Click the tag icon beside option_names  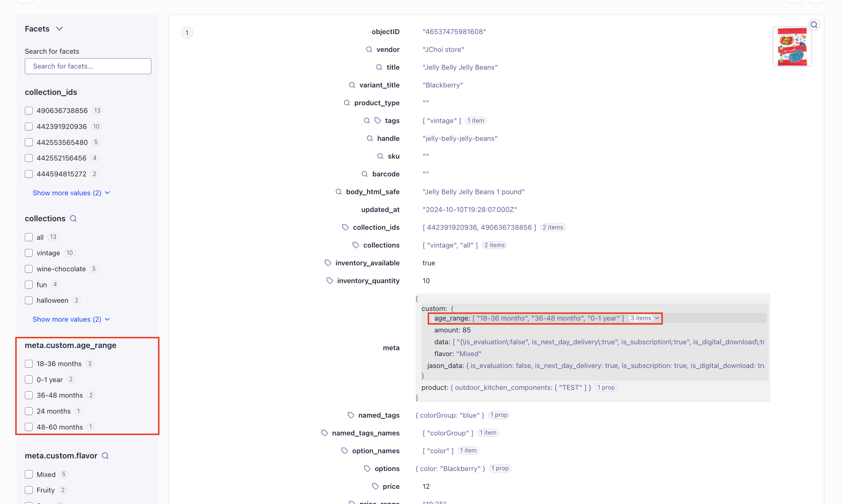click(345, 451)
